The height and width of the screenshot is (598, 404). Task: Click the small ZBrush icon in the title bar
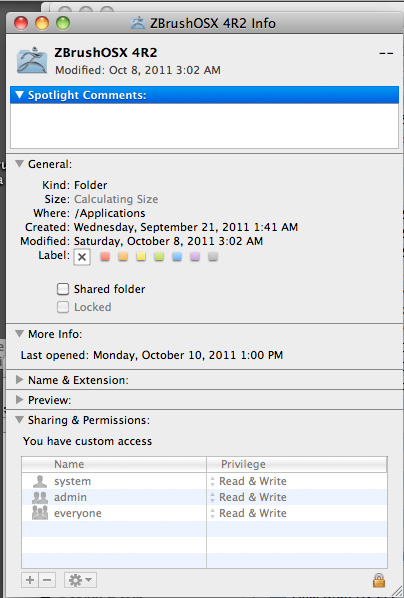coord(138,23)
